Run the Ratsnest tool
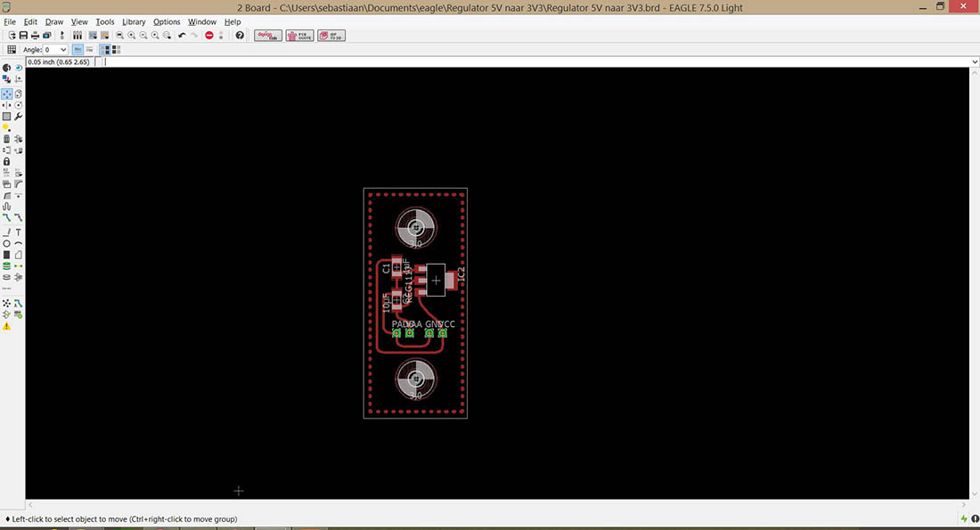Image resolution: width=980 pixels, height=530 pixels. [6, 303]
